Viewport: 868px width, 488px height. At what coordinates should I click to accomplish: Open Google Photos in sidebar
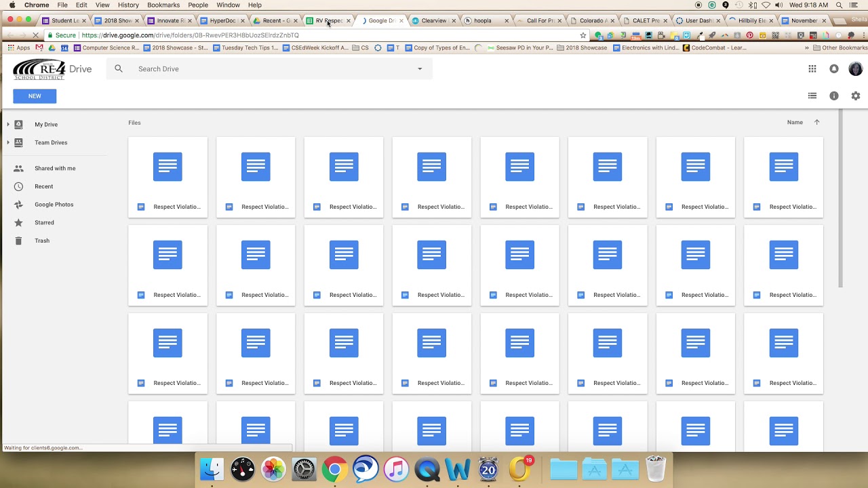coord(54,205)
